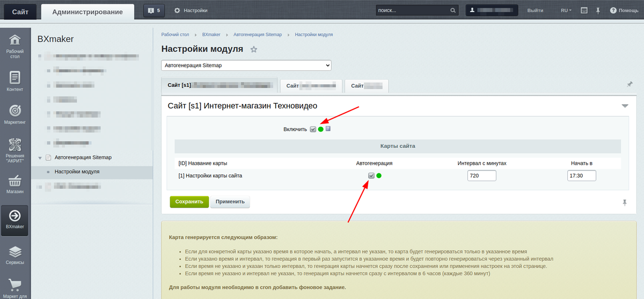This screenshot has height=299, width=644.
Task: Collapse the Сайт [s1] section arrow
Action: tap(625, 106)
